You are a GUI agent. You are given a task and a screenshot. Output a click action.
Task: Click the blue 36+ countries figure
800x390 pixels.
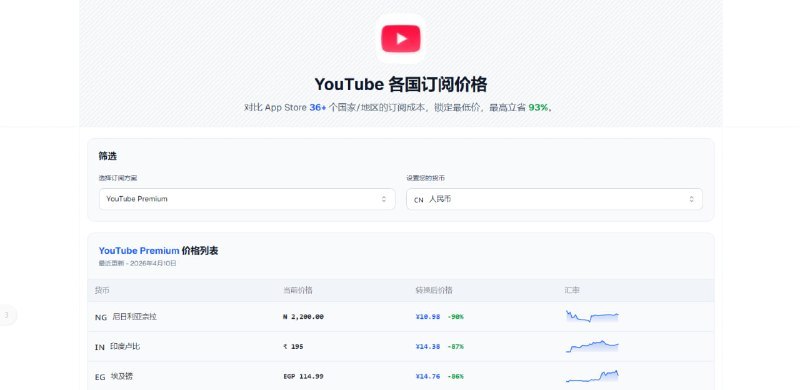point(317,108)
